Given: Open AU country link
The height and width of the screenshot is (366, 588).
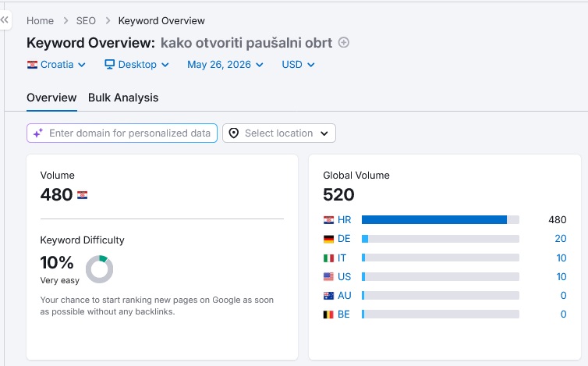Looking at the screenshot, I should coord(344,296).
